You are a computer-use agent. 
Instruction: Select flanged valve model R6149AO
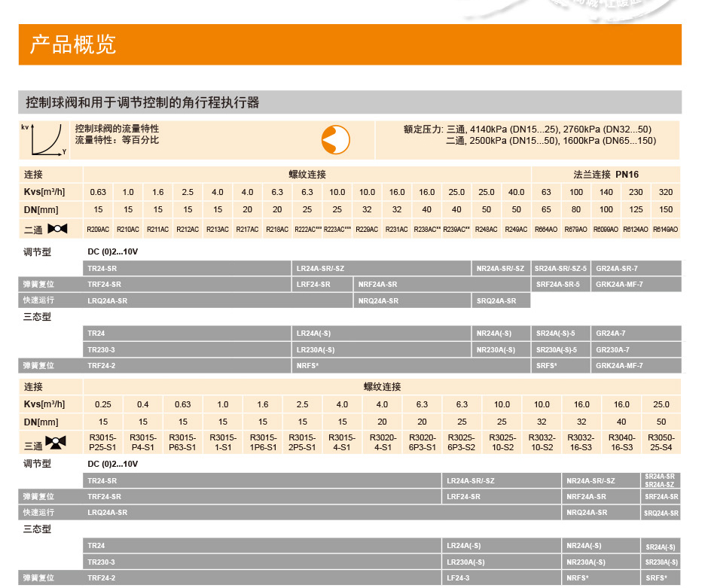tap(666, 229)
